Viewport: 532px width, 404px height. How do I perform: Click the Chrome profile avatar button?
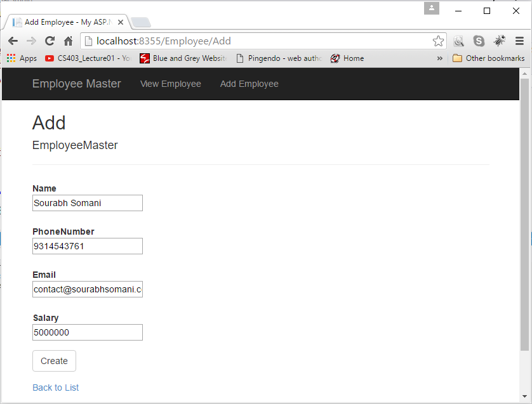432,8
